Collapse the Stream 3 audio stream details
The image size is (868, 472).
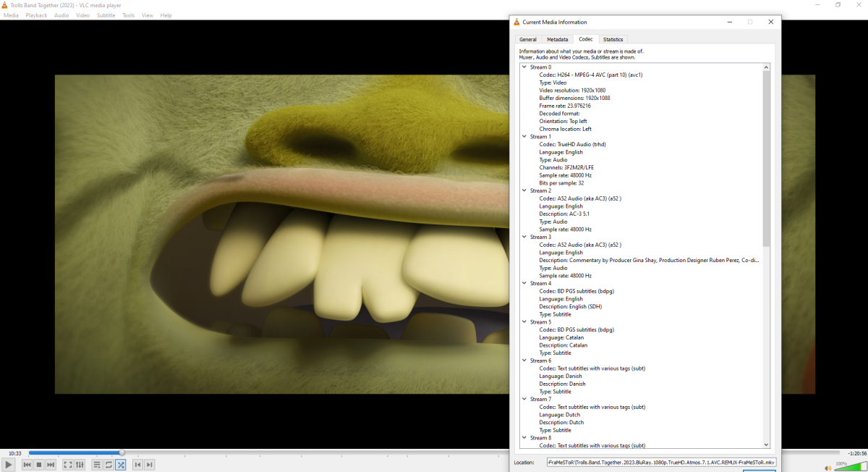pos(524,237)
